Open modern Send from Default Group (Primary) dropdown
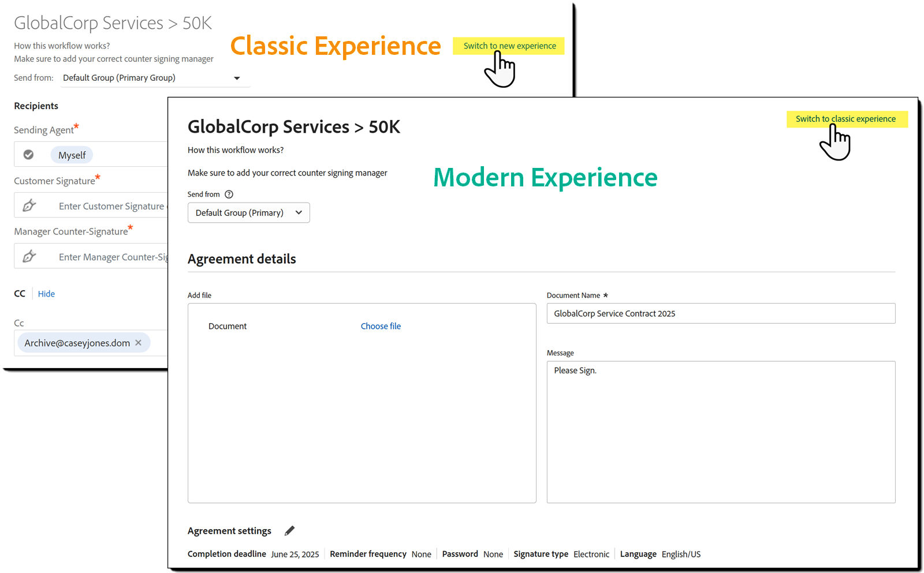The image size is (924, 573). (248, 212)
